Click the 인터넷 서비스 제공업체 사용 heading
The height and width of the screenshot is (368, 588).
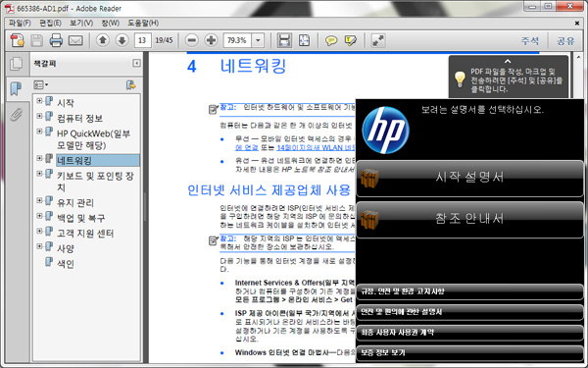coord(269,190)
